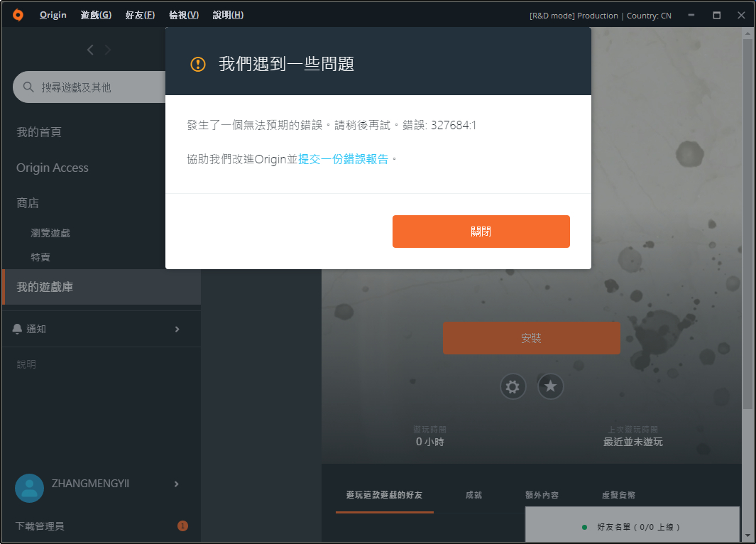
Task: Focus the 搜尋遊戲及其他 search field
Action: click(89, 87)
